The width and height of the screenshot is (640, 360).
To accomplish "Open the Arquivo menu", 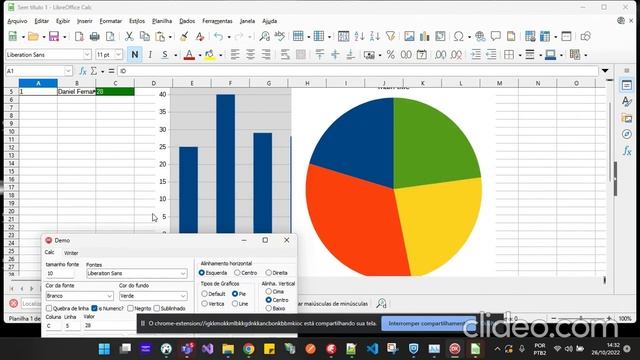I will pyautogui.click(x=17, y=21).
